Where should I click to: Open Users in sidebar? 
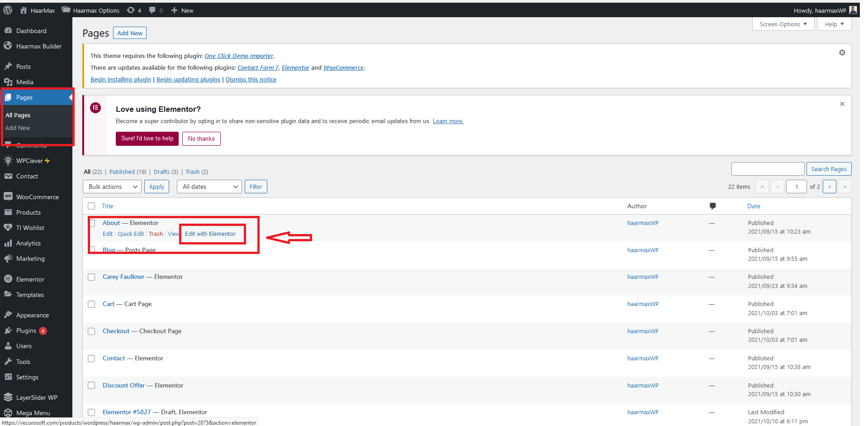pyautogui.click(x=24, y=346)
